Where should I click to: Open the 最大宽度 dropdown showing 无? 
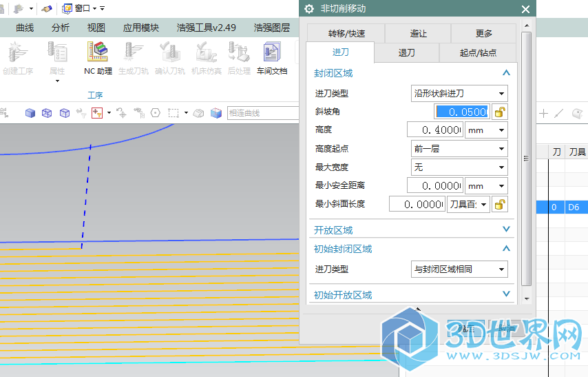coord(459,167)
